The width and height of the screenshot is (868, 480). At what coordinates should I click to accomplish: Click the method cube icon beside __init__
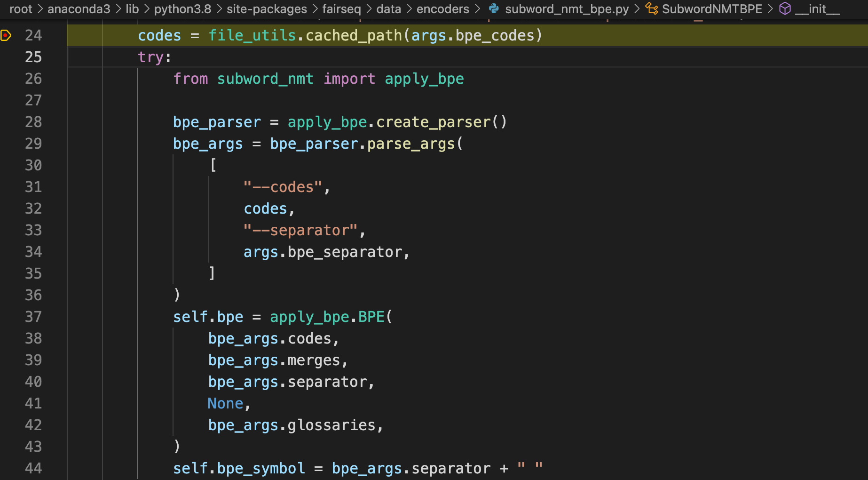(785, 8)
